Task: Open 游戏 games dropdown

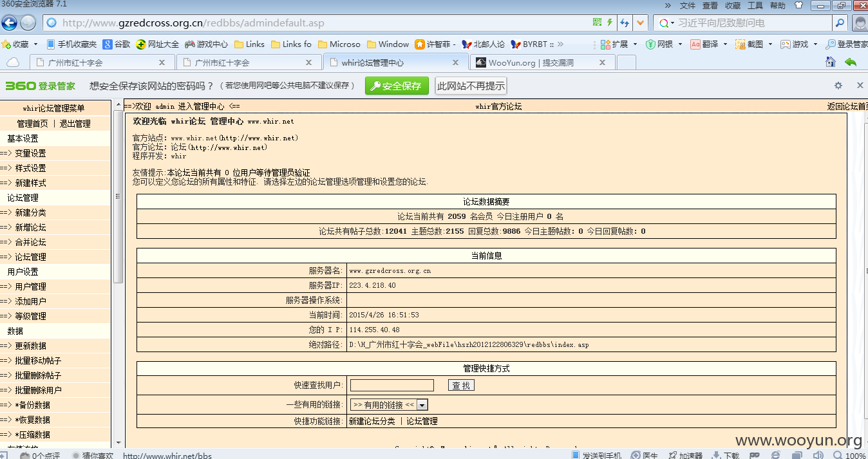Action: click(798, 44)
